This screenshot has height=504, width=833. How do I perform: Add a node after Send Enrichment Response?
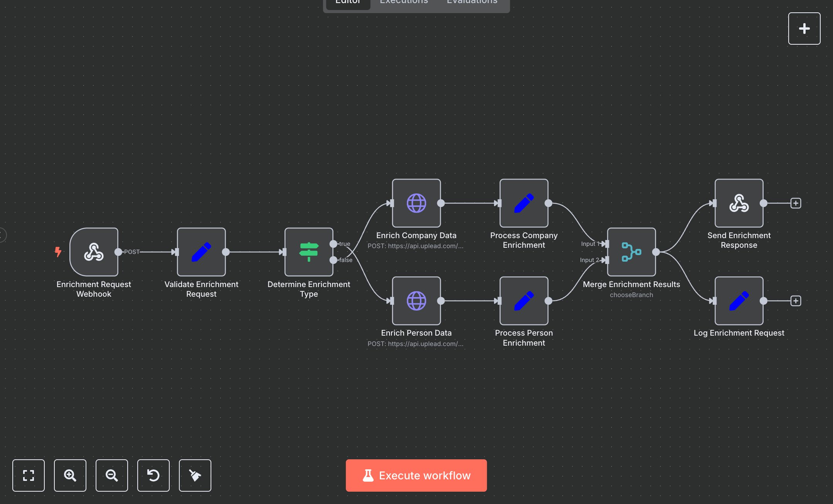tap(796, 203)
